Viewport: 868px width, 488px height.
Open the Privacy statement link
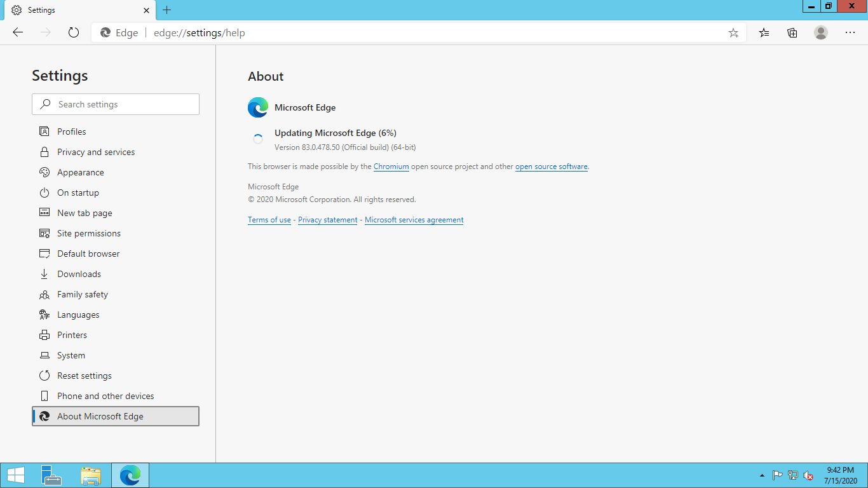[x=328, y=220]
